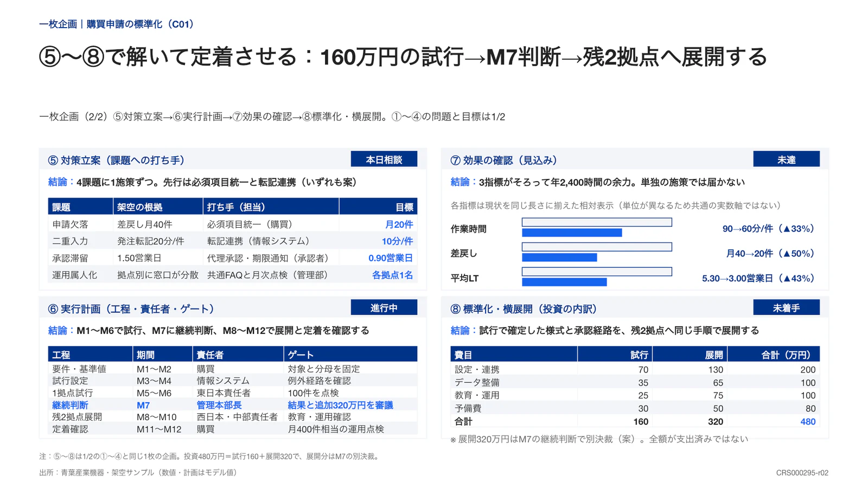Click the 1拠点試行 process row label
The width and height of the screenshot is (868, 488).
[x=73, y=393]
